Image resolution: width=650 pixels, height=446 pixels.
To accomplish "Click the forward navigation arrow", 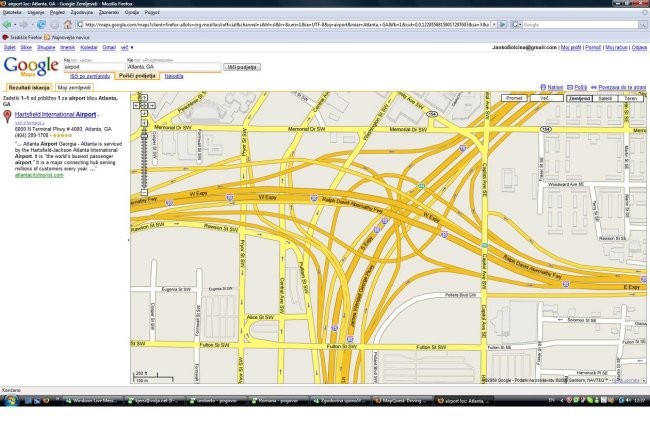I will pyautogui.click(x=24, y=25).
